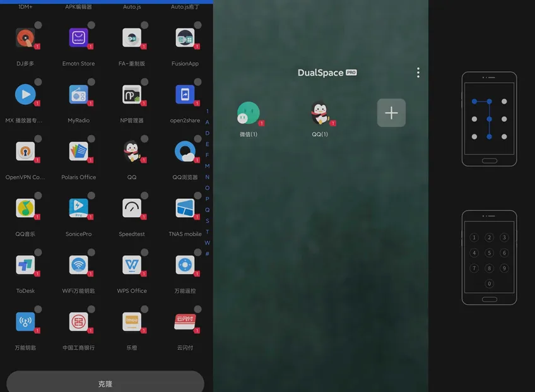Image resolution: width=535 pixels, height=392 pixels.
Task: Open the DualSpace three-dot overflow menu
Action: coord(418,73)
